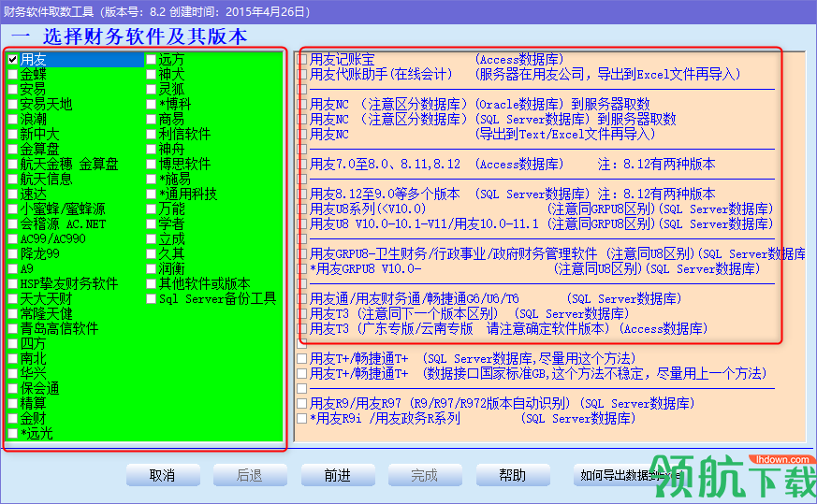817x504 pixels.
Task: Check the 降龙99 checkbox
Action: 13,254
